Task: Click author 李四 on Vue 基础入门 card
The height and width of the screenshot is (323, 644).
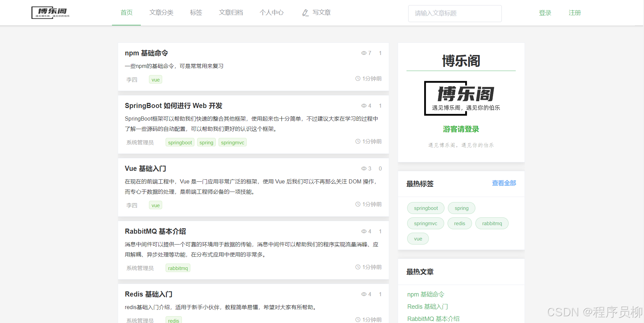Action: click(132, 205)
